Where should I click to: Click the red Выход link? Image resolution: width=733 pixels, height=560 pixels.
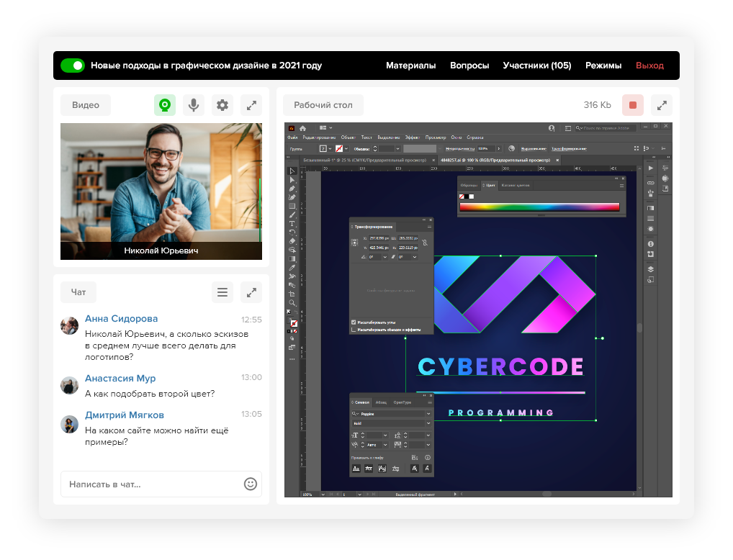tap(649, 66)
